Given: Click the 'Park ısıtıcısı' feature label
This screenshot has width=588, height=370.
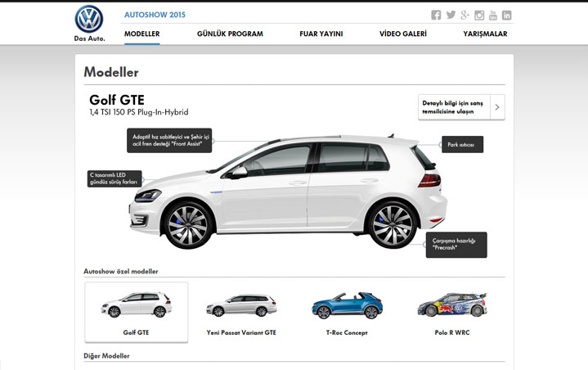Looking at the screenshot, I should point(462,144).
